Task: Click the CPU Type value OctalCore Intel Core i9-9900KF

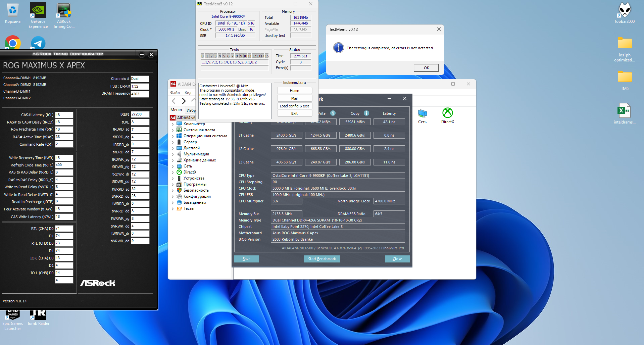Action: (338, 176)
